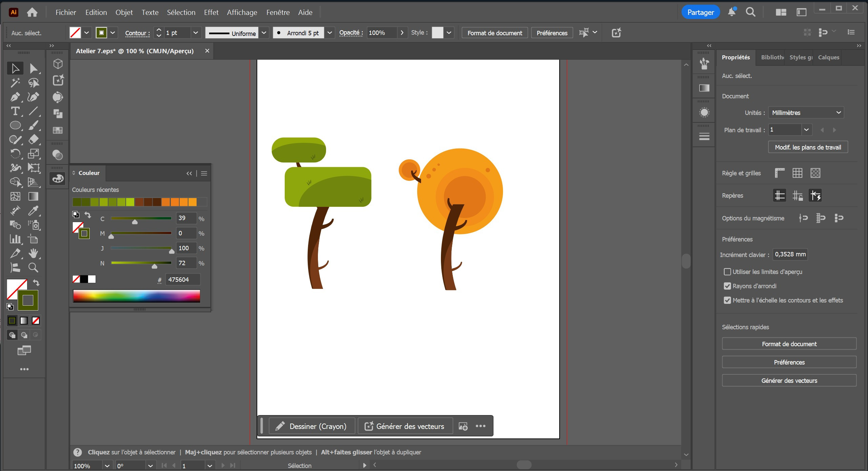Open the Uniforme stroke profile dropdown
Screen dimensions: 868x471
[264, 33]
